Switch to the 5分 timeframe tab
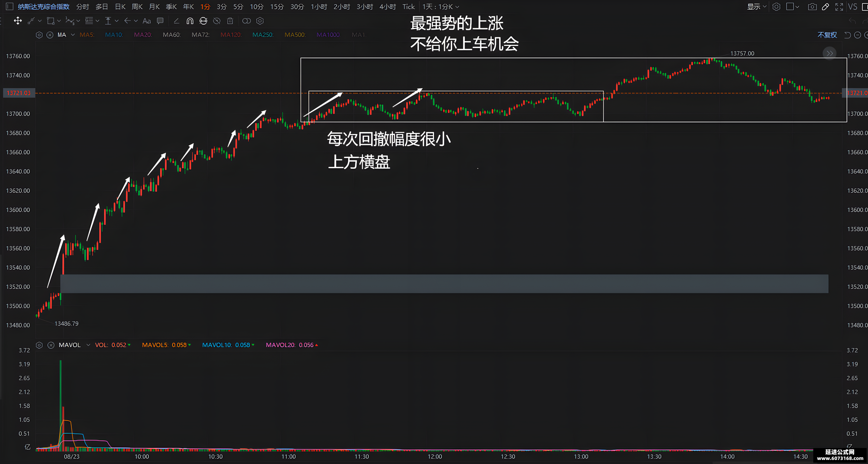The image size is (868, 464). click(238, 7)
